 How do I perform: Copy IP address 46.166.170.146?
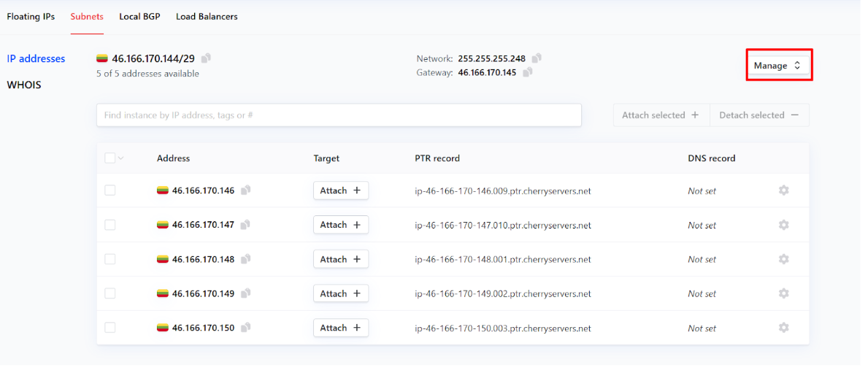(246, 191)
